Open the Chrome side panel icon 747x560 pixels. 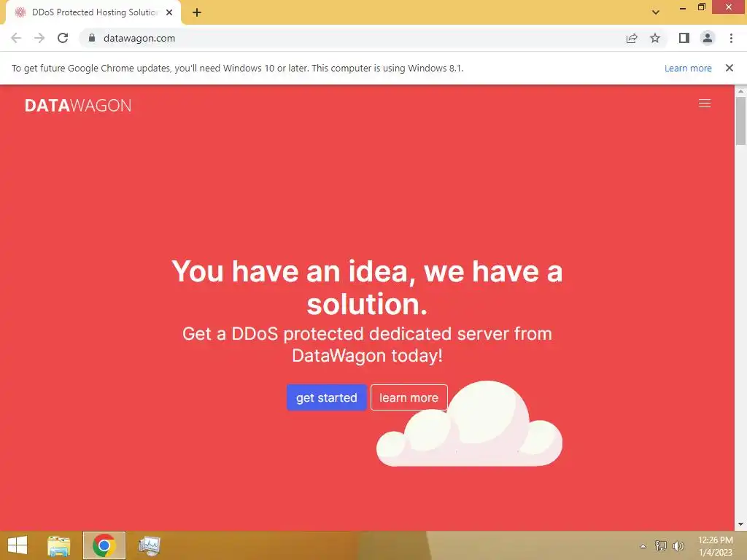click(x=684, y=38)
